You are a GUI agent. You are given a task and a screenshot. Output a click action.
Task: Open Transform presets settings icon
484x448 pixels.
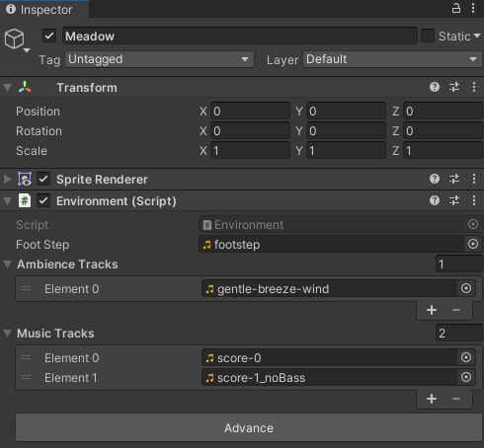454,87
